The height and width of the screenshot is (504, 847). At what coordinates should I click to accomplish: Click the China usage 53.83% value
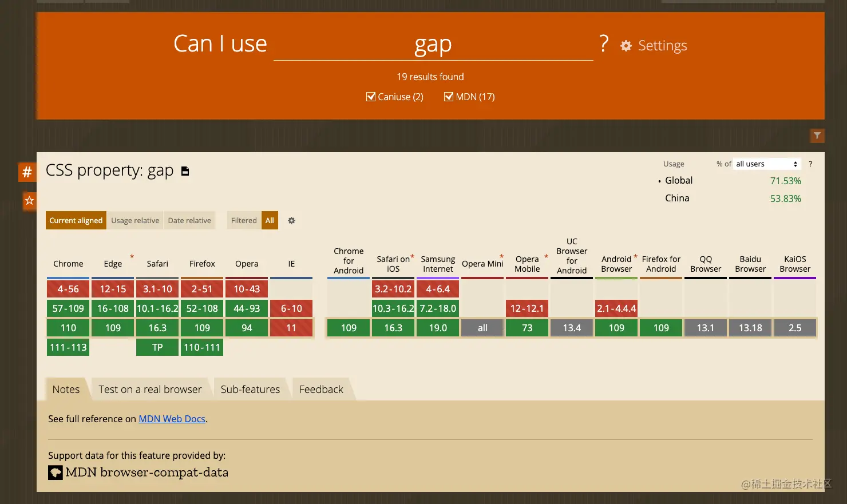click(785, 199)
